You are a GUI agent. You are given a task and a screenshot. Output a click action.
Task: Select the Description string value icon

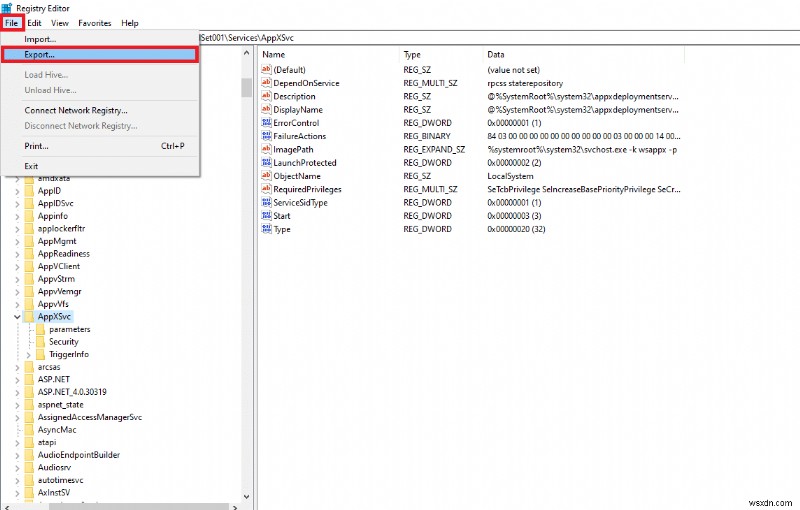266,96
